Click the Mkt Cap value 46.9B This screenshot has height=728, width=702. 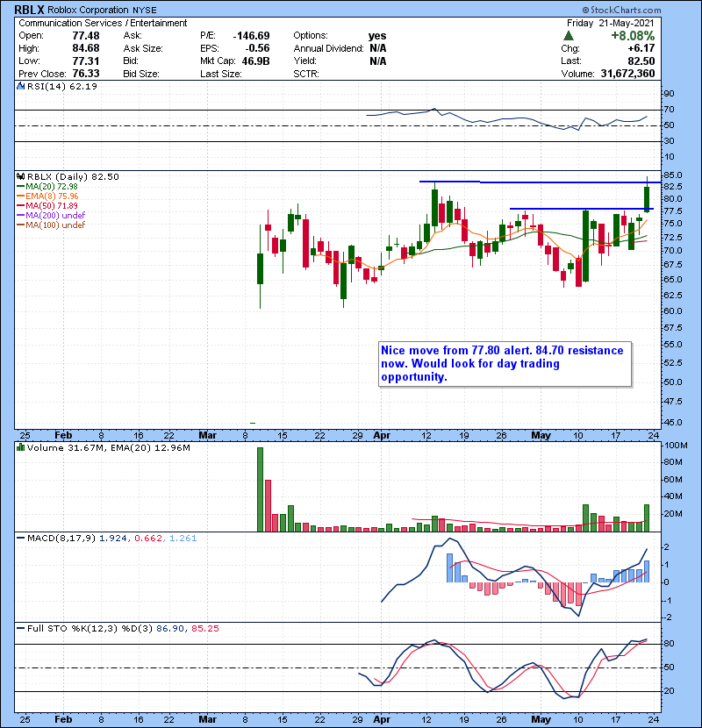pyautogui.click(x=255, y=61)
